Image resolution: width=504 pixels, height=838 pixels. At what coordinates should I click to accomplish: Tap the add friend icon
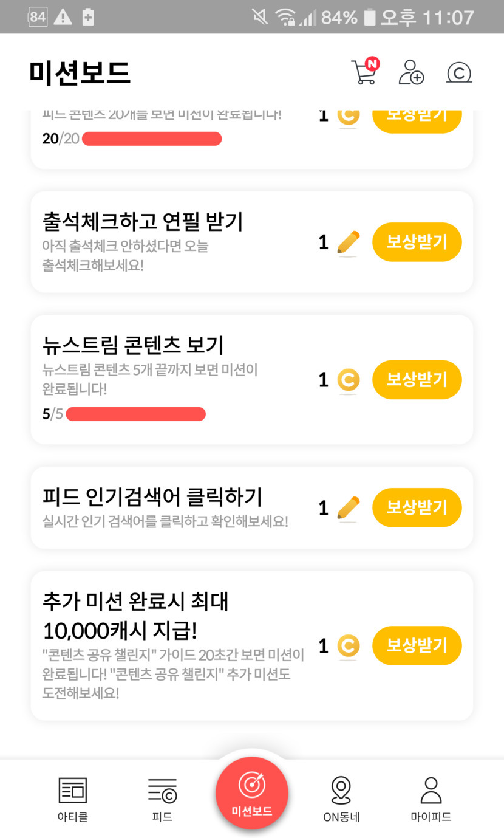pos(411,72)
